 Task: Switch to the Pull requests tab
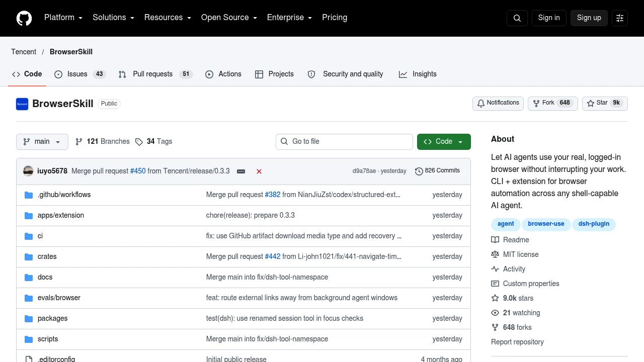coord(155,74)
